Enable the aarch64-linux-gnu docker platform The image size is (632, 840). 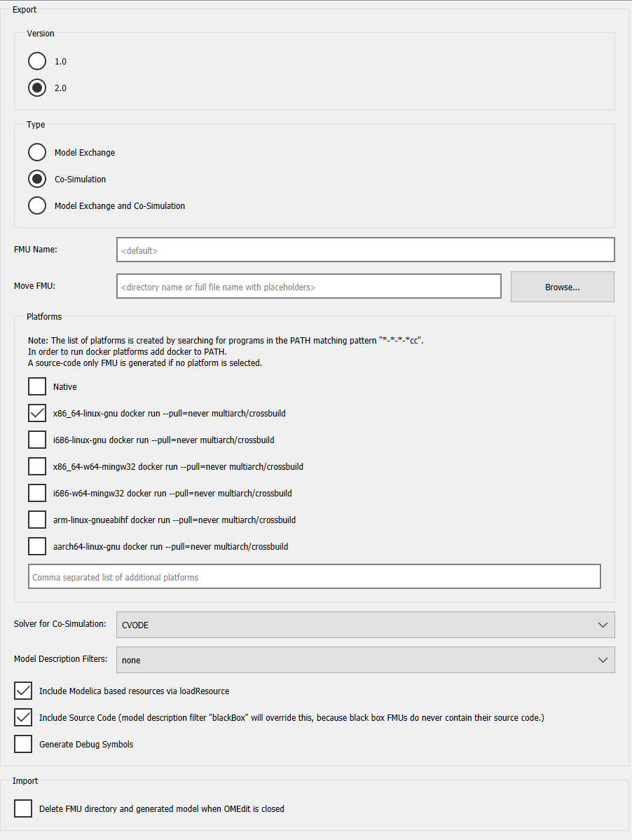[36, 546]
